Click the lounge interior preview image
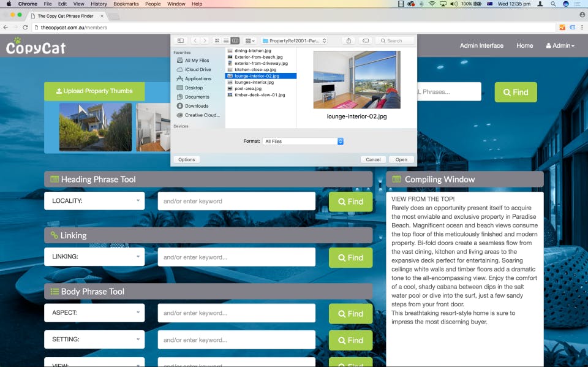 pos(356,80)
